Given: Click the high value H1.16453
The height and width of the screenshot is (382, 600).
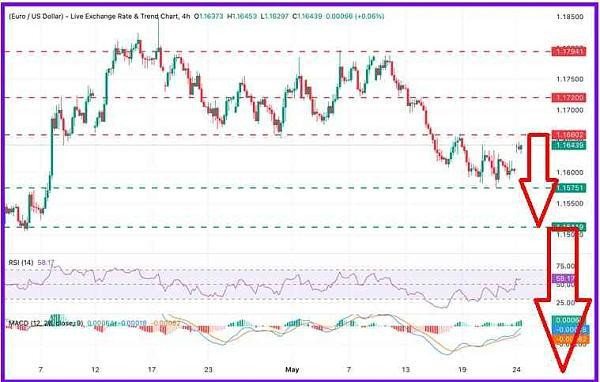Looking at the screenshot, I should click(x=242, y=16).
